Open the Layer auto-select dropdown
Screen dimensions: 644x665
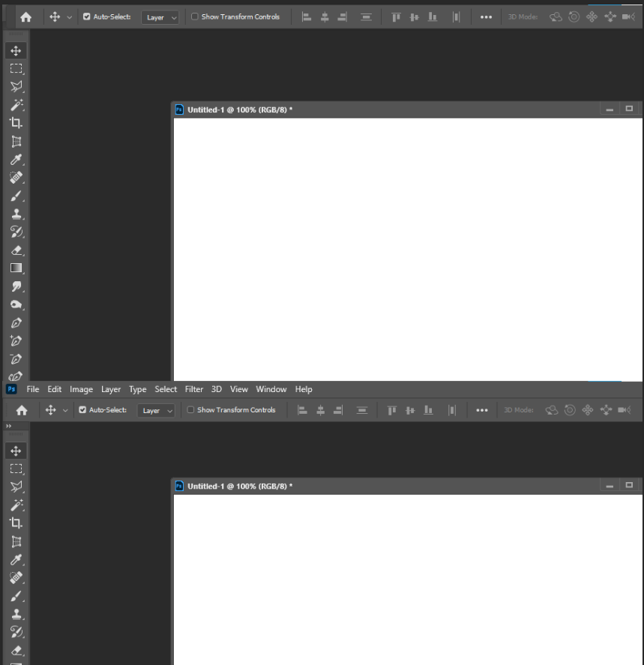point(160,16)
